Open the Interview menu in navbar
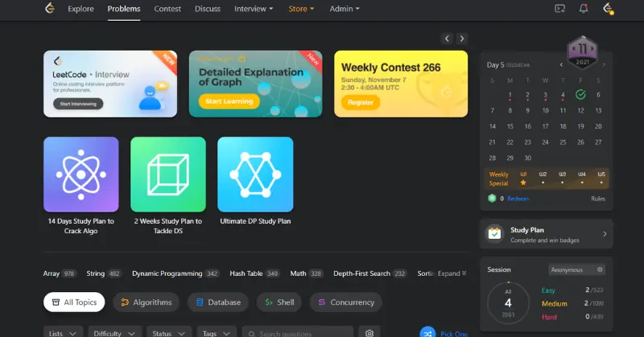The width and height of the screenshot is (644, 337). [253, 9]
